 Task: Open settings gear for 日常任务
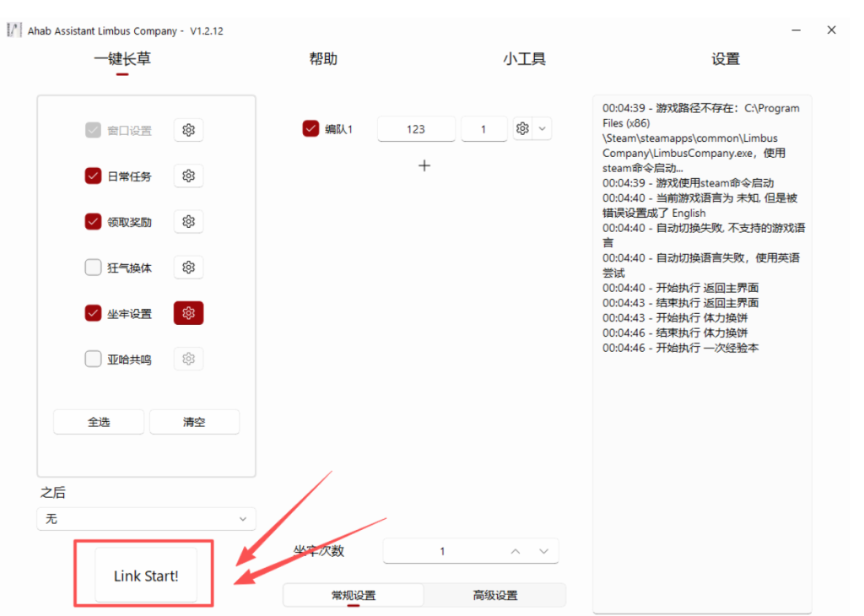(x=188, y=176)
